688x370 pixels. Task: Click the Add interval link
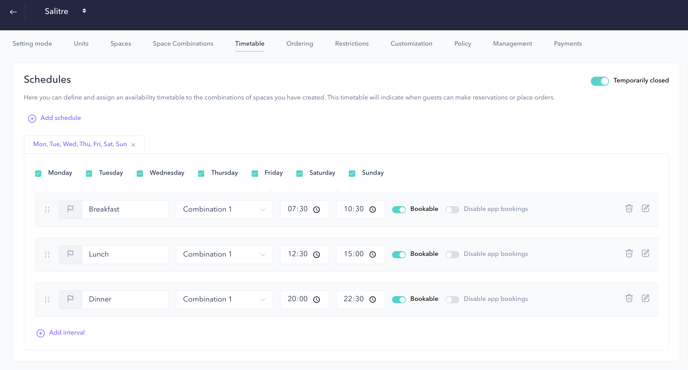coord(67,332)
